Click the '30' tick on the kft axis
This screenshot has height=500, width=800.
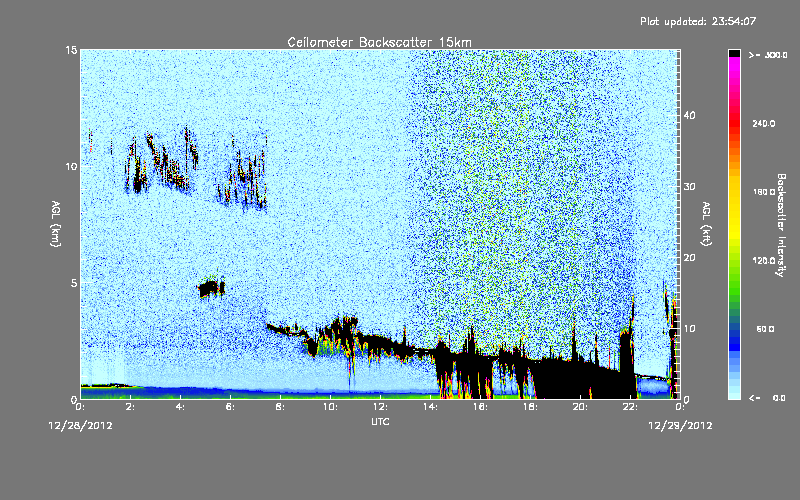coord(689,186)
